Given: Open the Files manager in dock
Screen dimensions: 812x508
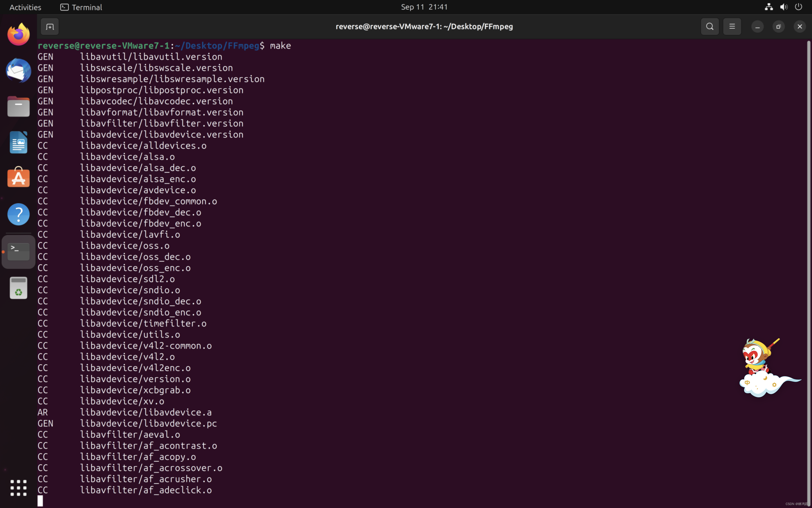Looking at the screenshot, I should (x=18, y=106).
